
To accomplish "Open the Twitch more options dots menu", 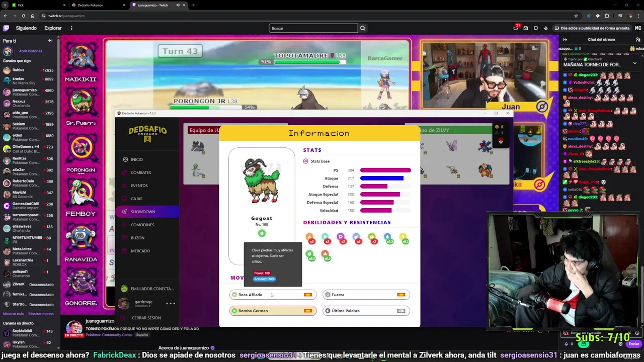I will (71, 28).
